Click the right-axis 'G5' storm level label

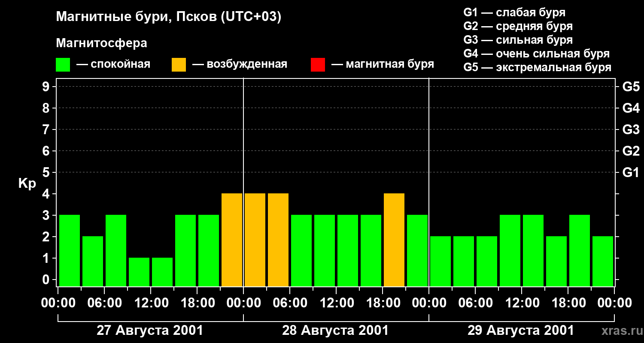pos(631,87)
